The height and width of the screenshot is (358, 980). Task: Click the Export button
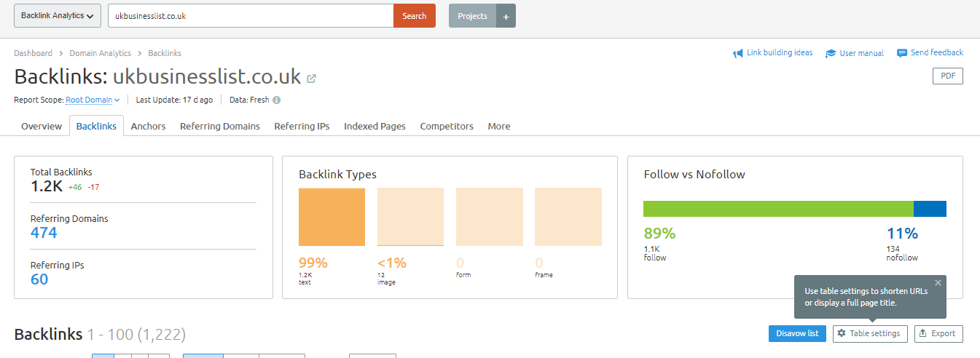click(x=938, y=333)
